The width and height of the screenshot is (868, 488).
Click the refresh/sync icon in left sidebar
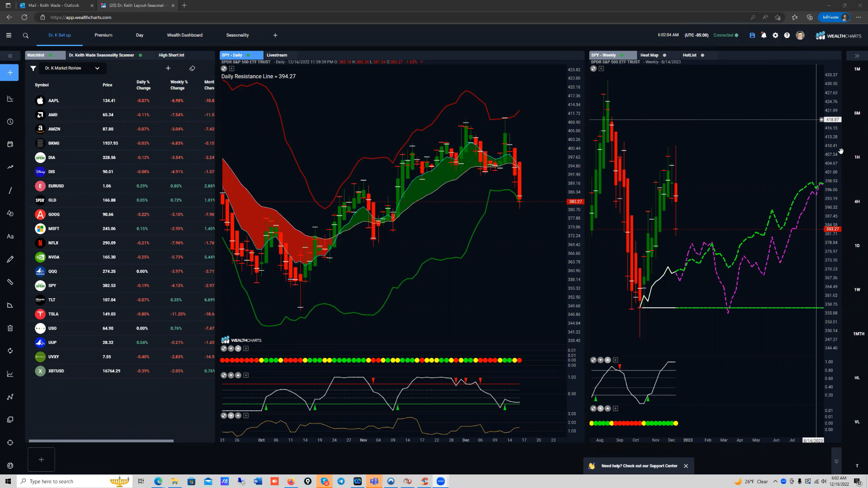[x=10, y=351]
